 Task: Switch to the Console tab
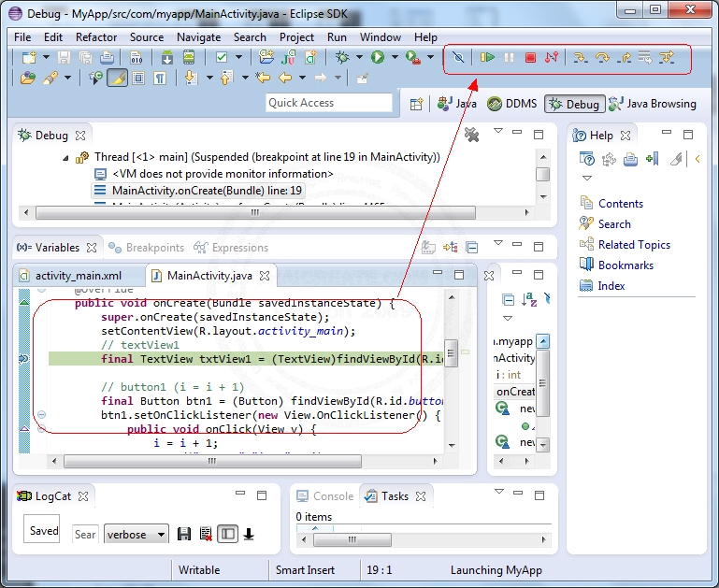pos(325,495)
